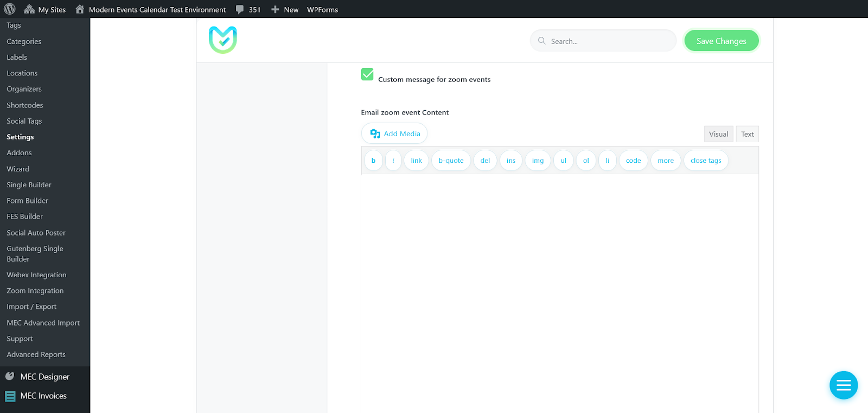Screen dimensions: 868x413
Task: Insert a code tag
Action: [634, 161]
